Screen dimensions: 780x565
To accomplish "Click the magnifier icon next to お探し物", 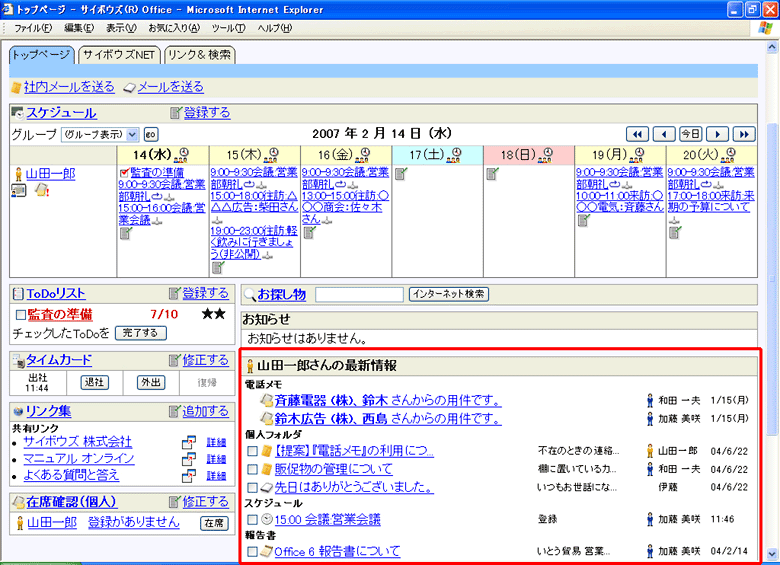I will [x=249, y=295].
